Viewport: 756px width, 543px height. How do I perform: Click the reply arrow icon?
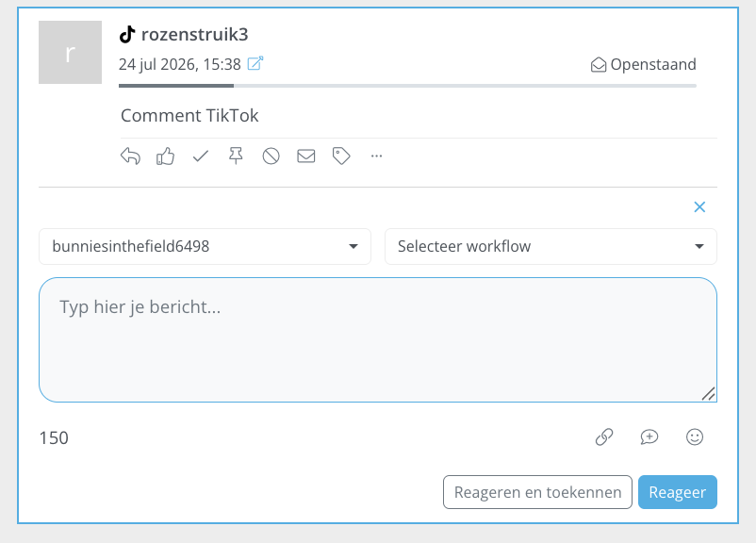click(130, 156)
